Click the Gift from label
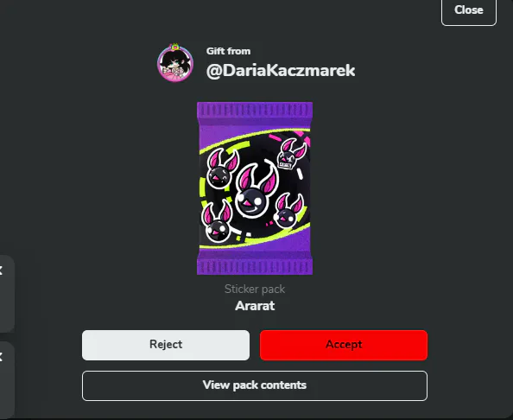Screen dimensions: 513x420 (x=228, y=51)
